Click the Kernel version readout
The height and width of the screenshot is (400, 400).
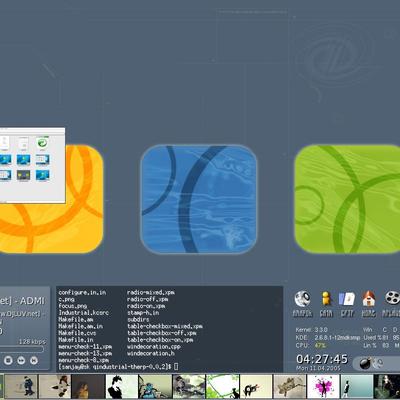pos(311,330)
